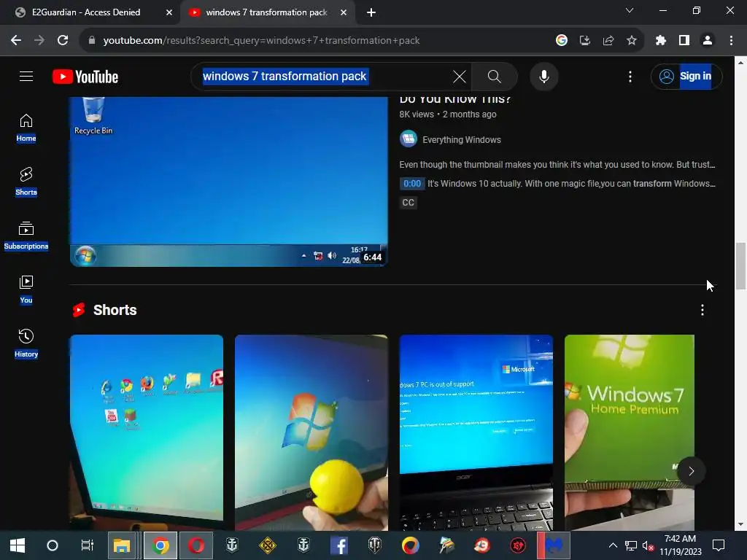Open the YouTube hamburger guide menu
Screen dimensions: 747x560
[26, 76]
